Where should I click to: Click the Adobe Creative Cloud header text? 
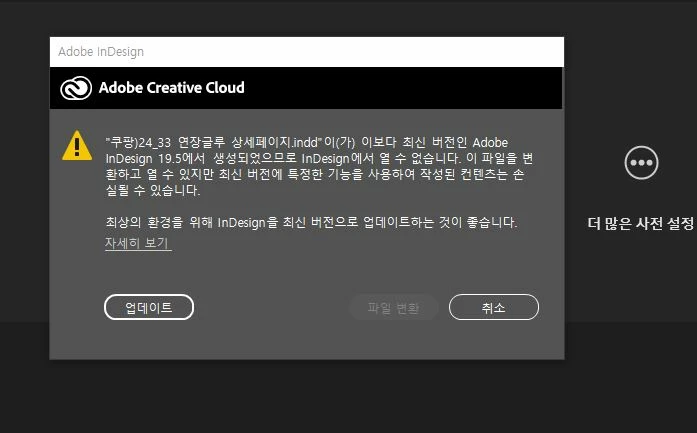(172, 88)
